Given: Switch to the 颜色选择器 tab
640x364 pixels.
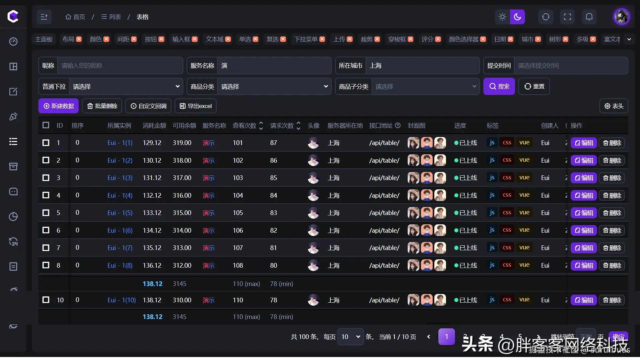Looking at the screenshot, I should tap(463, 39).
